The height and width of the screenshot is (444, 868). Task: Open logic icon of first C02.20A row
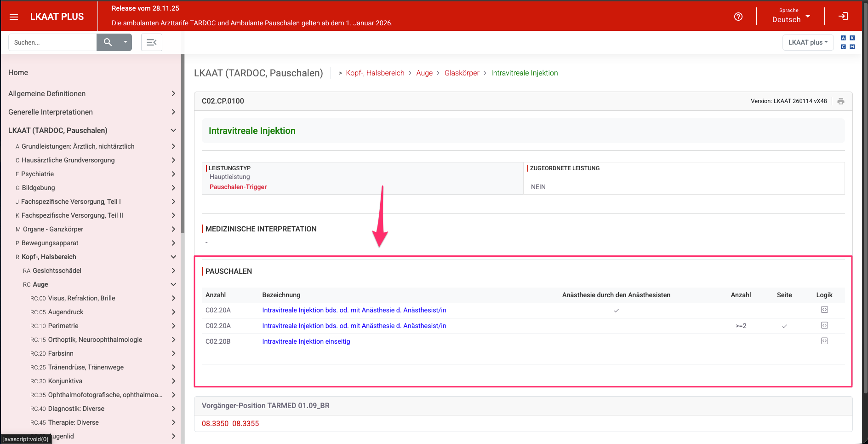pos(824,310)
